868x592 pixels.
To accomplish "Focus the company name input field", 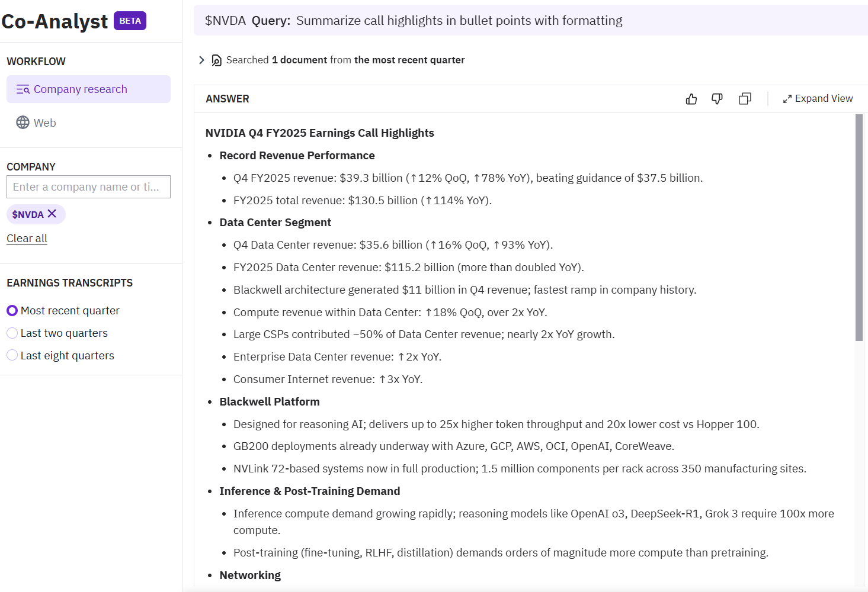I will pyautogui.click(x=88, y=187).
